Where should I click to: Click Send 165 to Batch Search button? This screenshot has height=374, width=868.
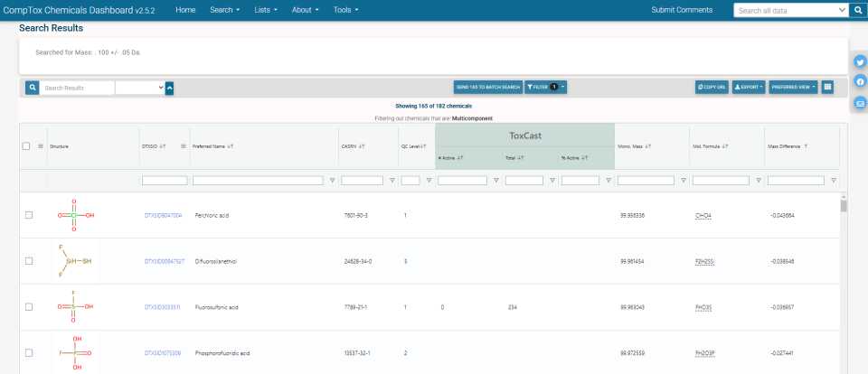[x=488, y=87]
